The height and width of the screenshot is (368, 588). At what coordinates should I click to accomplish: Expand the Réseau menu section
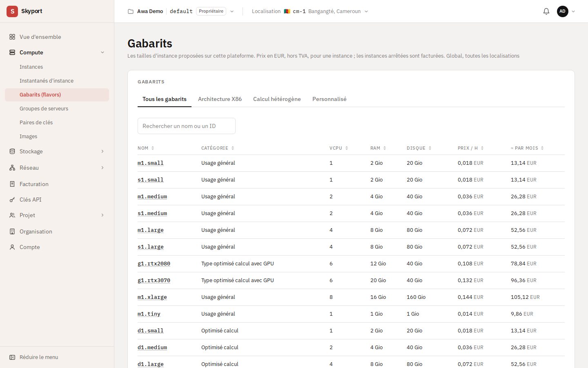click(x=102, y=168)
